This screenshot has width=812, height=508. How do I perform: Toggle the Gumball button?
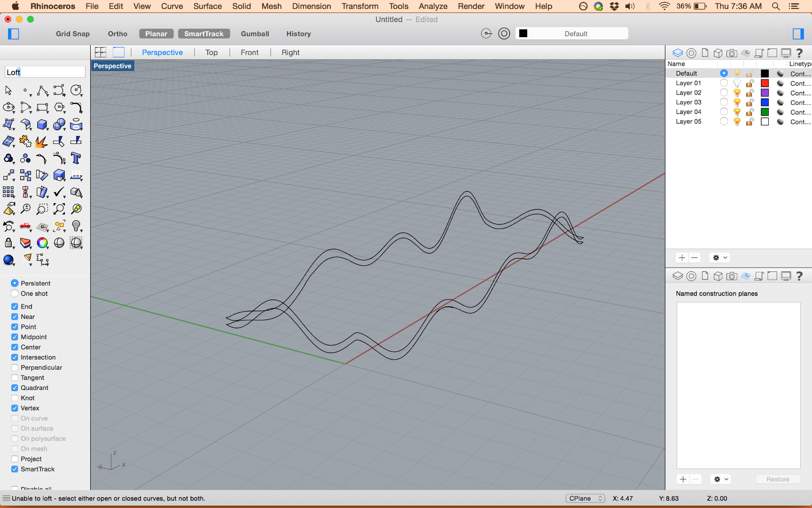255,34
